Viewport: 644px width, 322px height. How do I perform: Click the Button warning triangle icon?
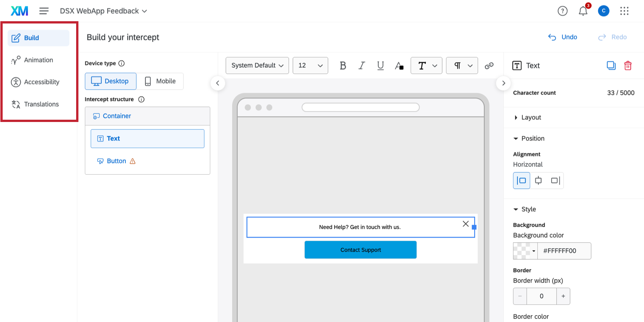point(133,161)
